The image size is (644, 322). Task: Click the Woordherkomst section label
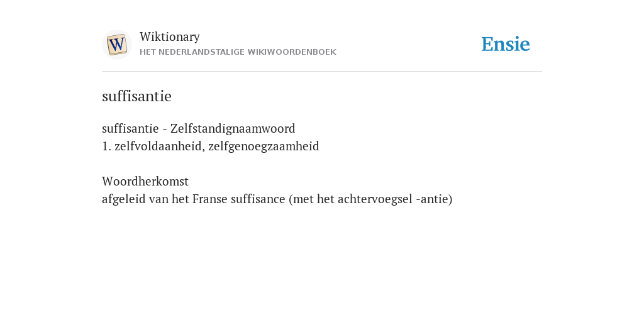(145, 181)
